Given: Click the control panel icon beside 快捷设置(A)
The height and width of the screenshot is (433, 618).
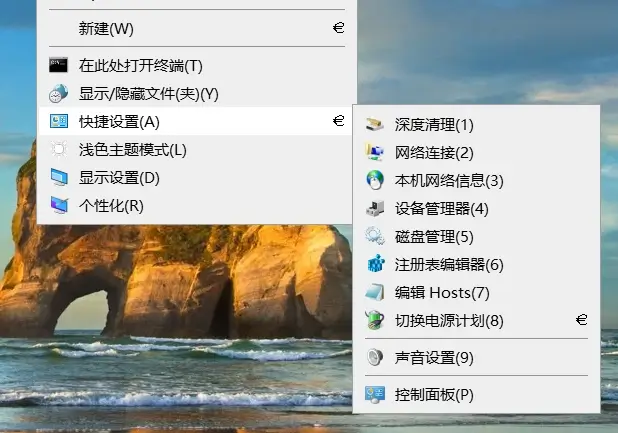Looking at the screenshot, I should click(x=59, y=121).
